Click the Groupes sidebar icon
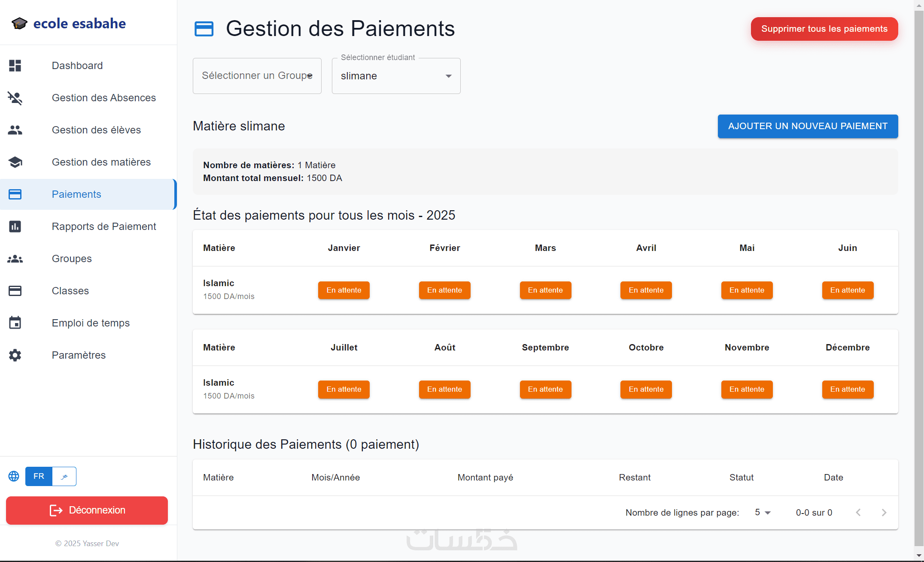The height and width of the screenshot is (562, 924). pyautogui.click(x=15, y=259)
